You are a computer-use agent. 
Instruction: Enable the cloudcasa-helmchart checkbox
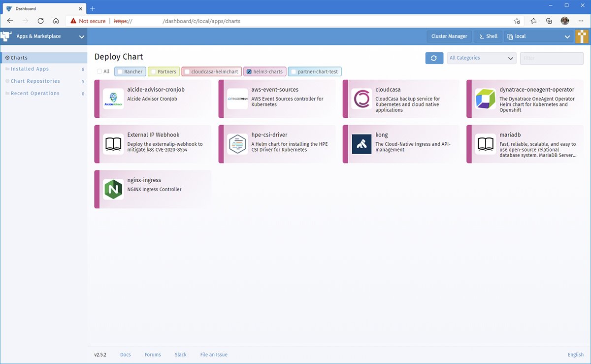point(187,72)
